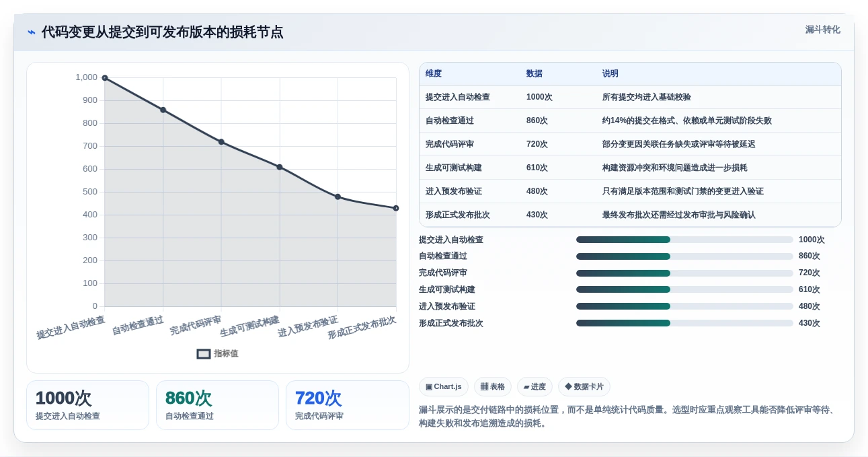Click the 610次 value in the table
Screen dimensions: 868x457
point(537,168)
